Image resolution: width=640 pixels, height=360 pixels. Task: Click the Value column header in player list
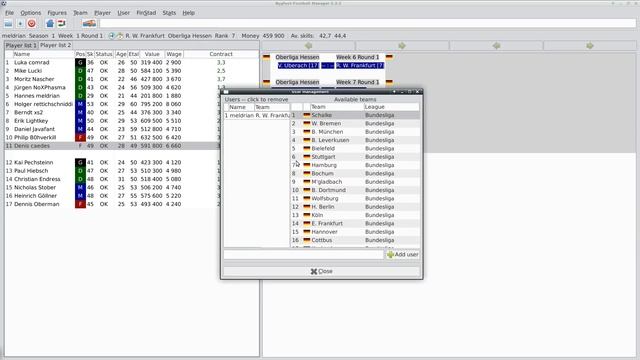pos(152,54)
